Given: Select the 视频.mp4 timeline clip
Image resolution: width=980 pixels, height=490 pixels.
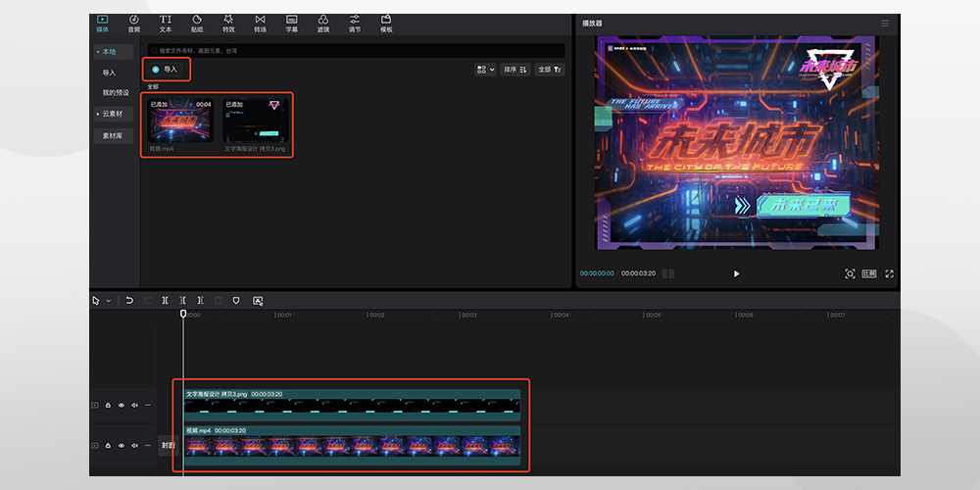Looking at the screenshot, I should (x=353, y=446).
